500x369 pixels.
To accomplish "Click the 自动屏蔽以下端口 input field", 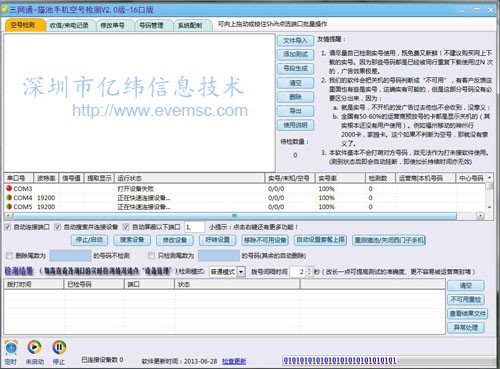I will coord(194,227).
